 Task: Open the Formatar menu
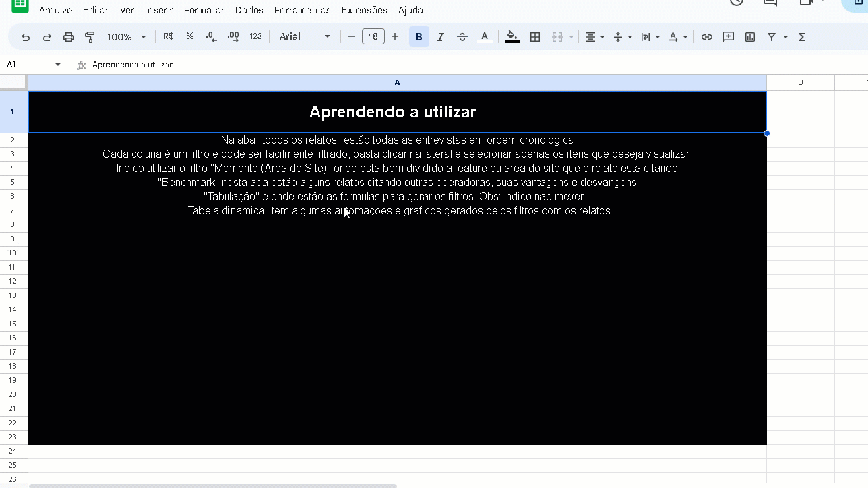[204, 10]
